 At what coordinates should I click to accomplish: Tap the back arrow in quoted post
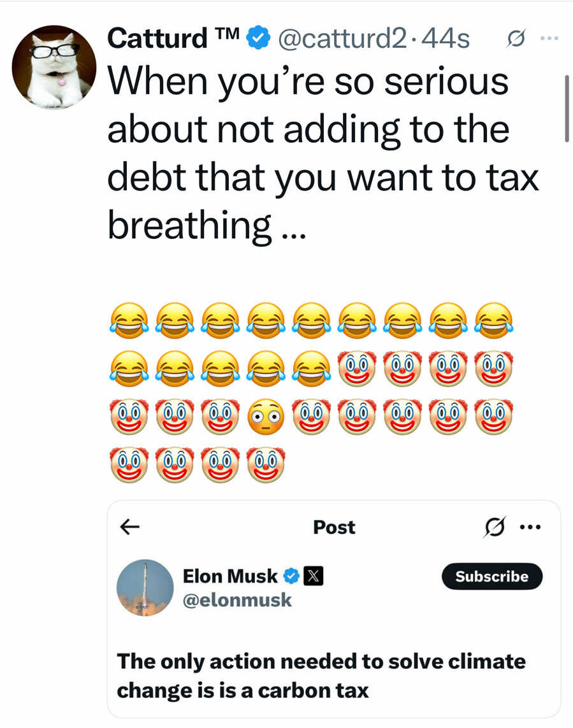click(x=130, y=527)
